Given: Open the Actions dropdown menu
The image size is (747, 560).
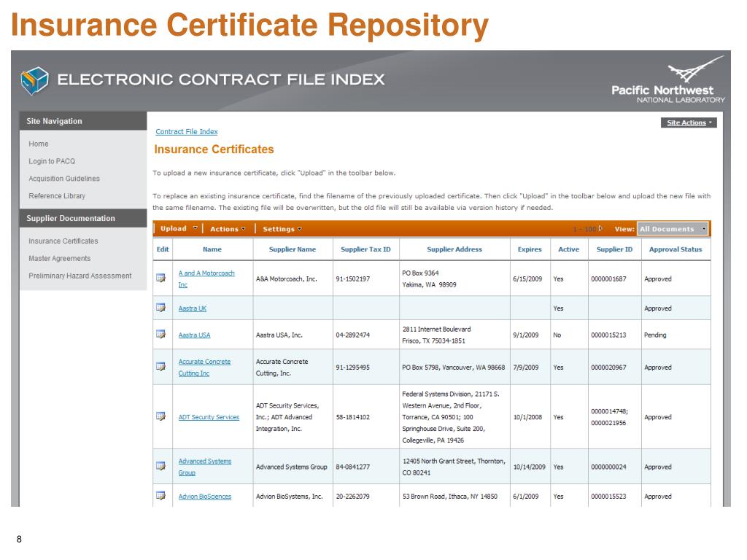Looking at the screenshot, I should tap(228, 229).
